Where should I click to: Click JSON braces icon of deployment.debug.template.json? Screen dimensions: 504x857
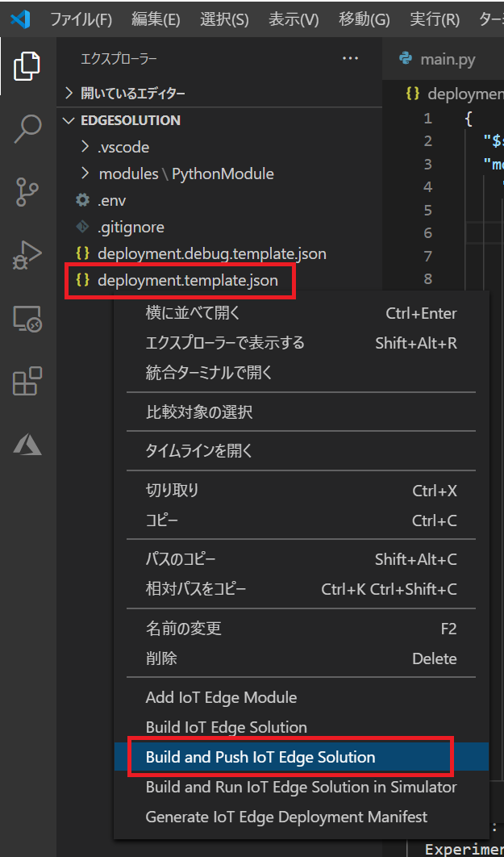[x=82, y=253]
